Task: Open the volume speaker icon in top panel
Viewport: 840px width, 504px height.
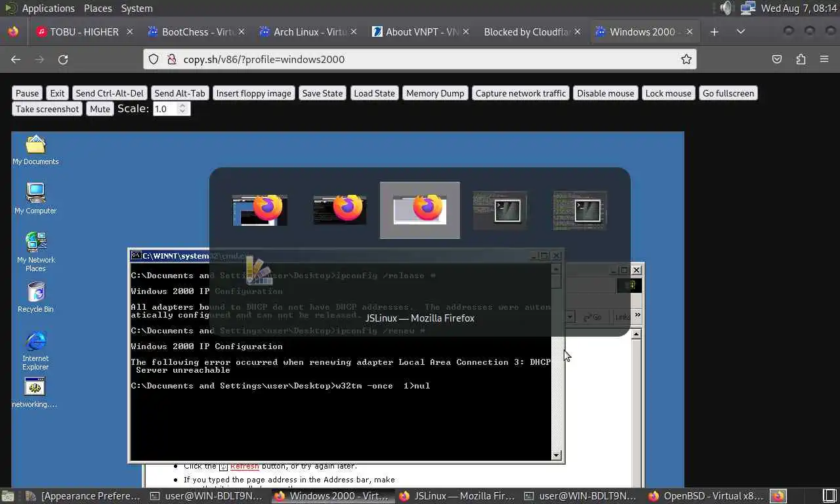Action: (x=725, y=8)
